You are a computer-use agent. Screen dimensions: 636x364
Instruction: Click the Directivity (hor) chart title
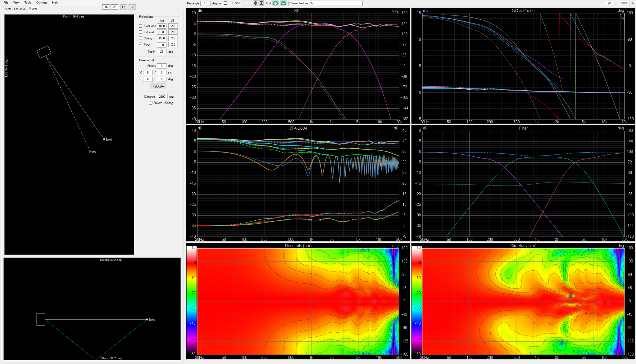[x=298, y=246]
